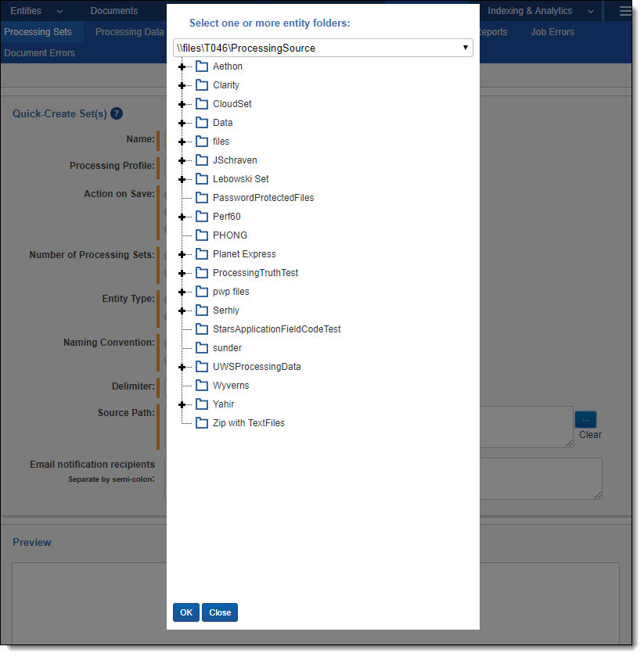This screenshot has height=657, width=644.
Task: Open the Job Errors tab
Action: point(552,32)
